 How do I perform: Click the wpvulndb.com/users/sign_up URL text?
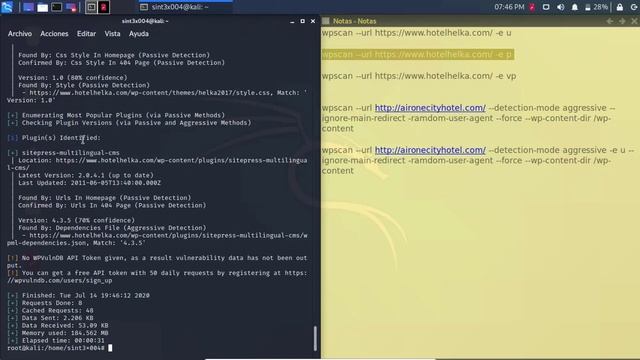point(60,280)
